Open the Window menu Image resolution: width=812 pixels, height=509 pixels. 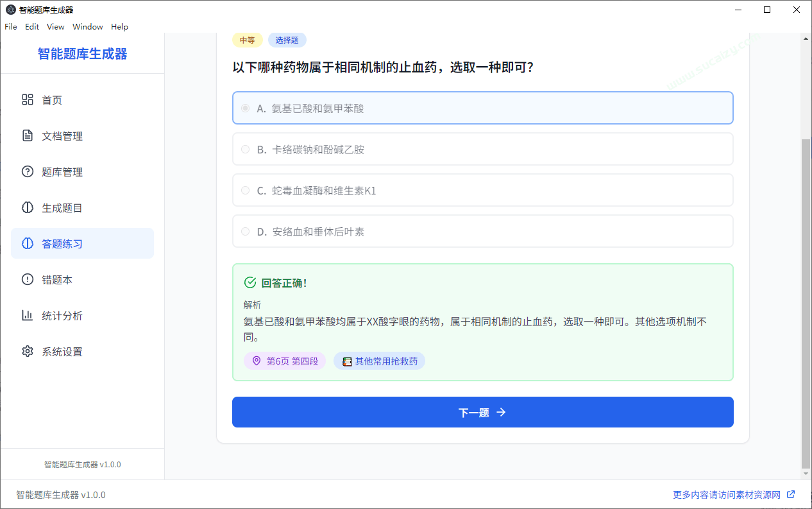pos(88,26)
